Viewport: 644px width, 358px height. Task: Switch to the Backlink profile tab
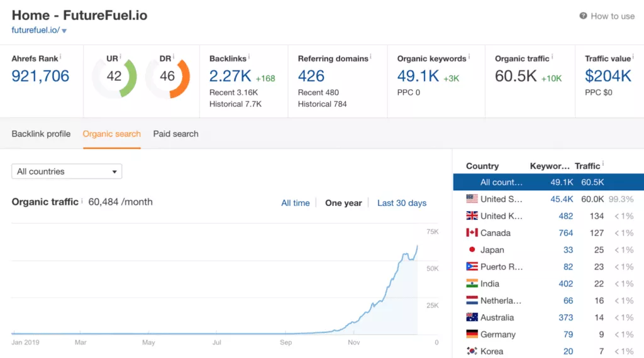click(x=41, y=134)
